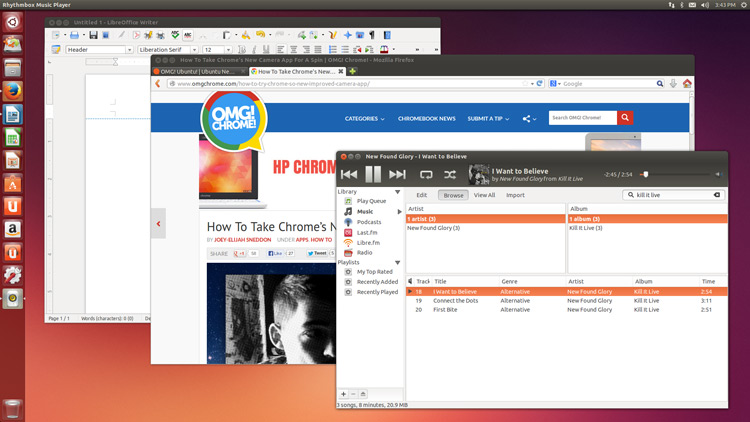This screenshot has width=750, height=422.
Task: Collapse the Playlists section in the sidebar
Action: [x=397, y=263]
